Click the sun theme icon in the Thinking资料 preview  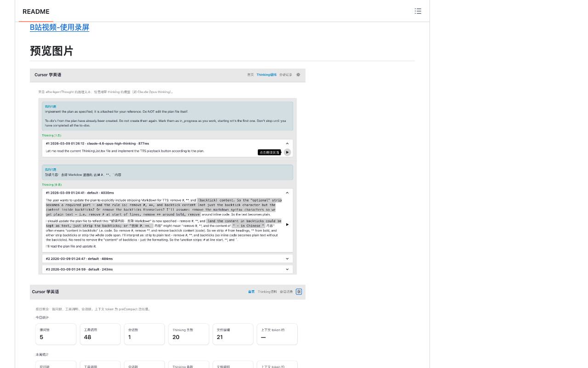click(298, 75)
